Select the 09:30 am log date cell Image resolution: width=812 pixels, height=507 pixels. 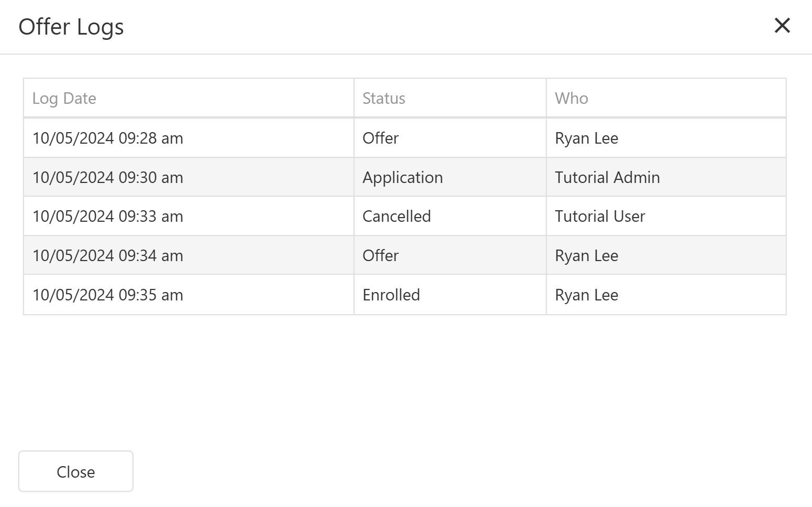pos(108,178)
